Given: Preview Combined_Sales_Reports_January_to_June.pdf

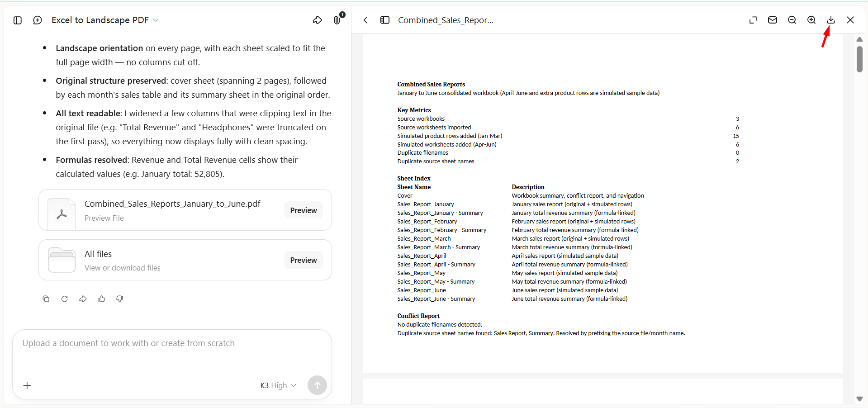Looking at the screenshot, I should click(x=303, y=210).
